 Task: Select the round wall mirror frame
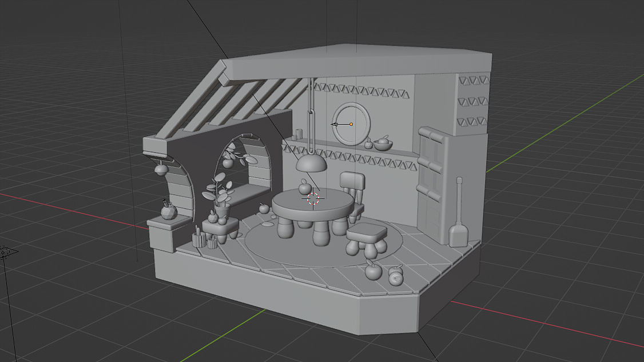pos(351,124)
